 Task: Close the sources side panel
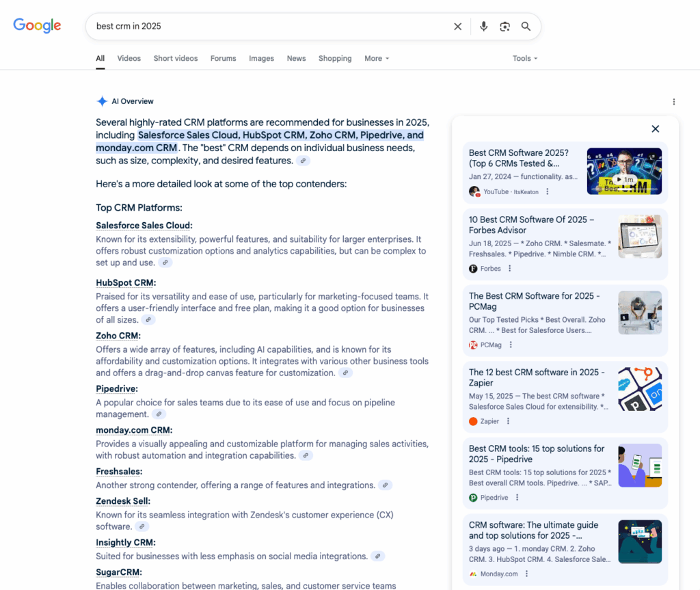(655, 129)
